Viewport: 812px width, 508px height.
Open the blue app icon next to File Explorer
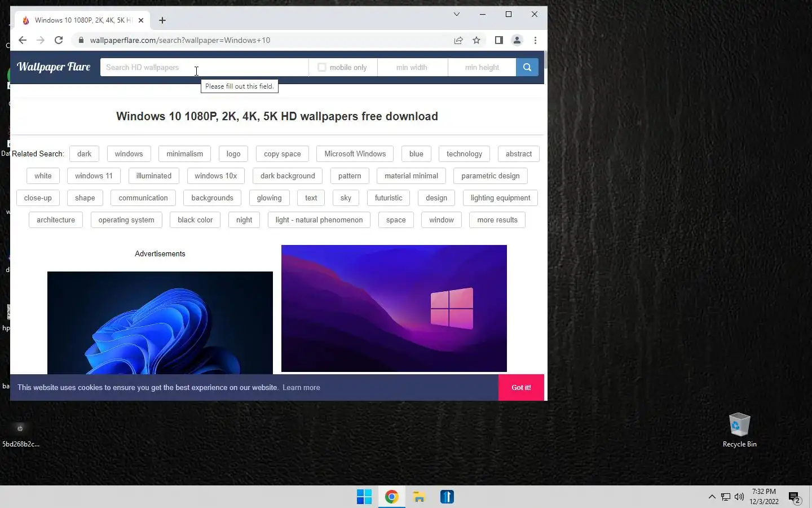tap(447, 497)
